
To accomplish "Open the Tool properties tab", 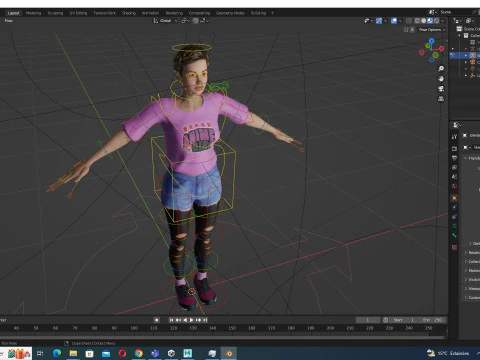I will point(454,137).
